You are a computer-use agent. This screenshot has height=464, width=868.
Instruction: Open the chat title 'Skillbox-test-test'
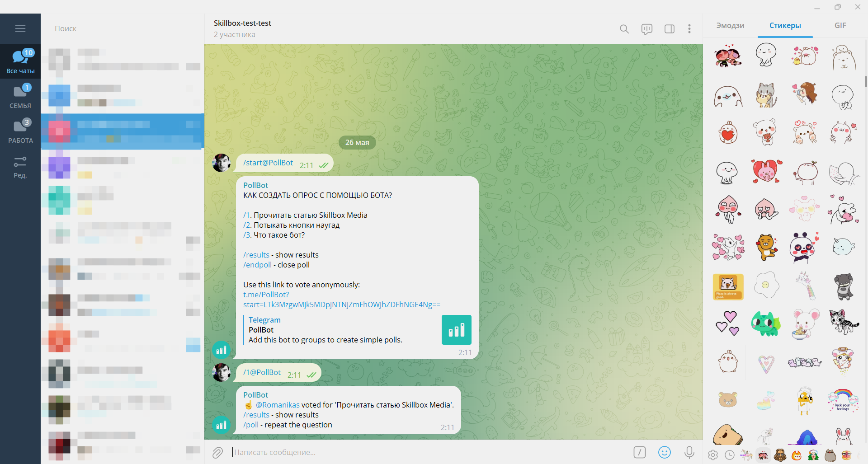242,23
